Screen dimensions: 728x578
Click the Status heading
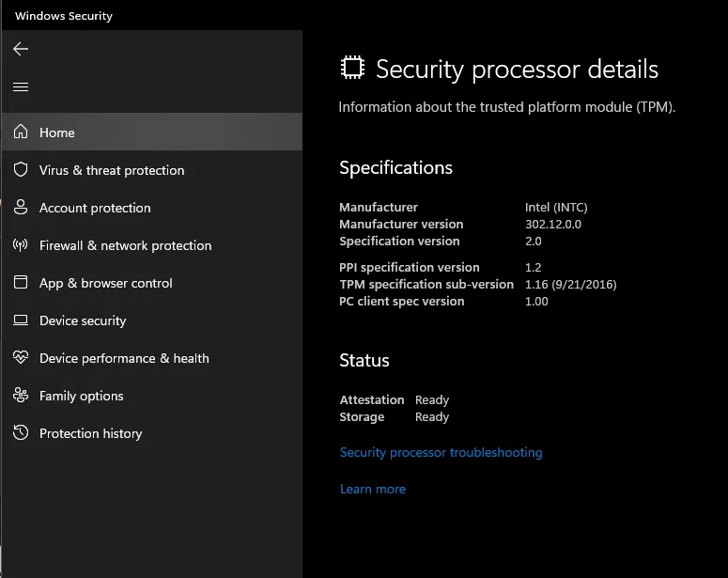364,361
